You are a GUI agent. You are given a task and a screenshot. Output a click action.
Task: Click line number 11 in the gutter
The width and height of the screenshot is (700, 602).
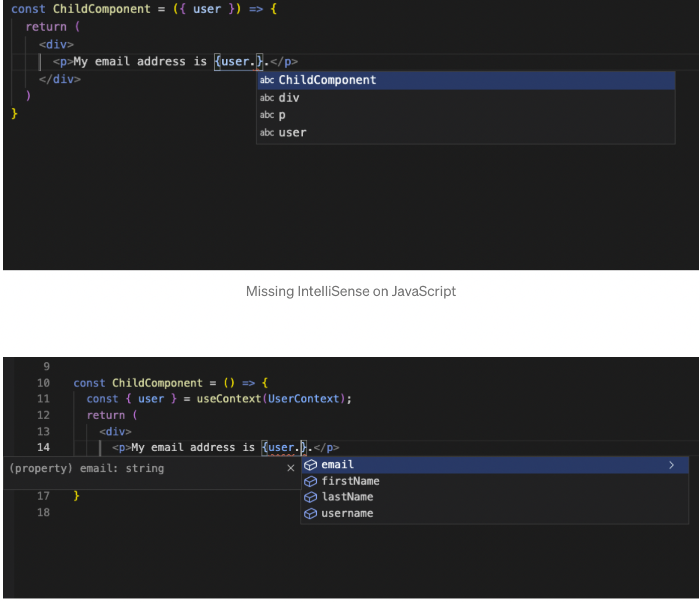click(44, 399)
